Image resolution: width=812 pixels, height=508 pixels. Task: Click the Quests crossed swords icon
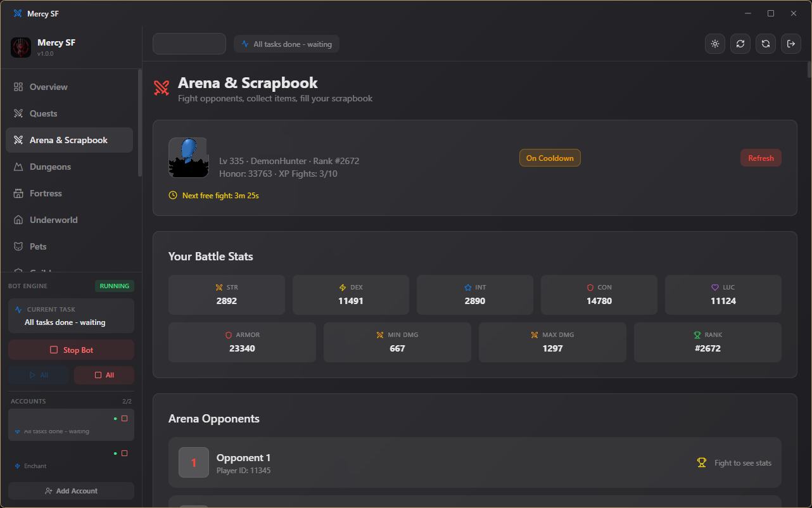point(18,113)
